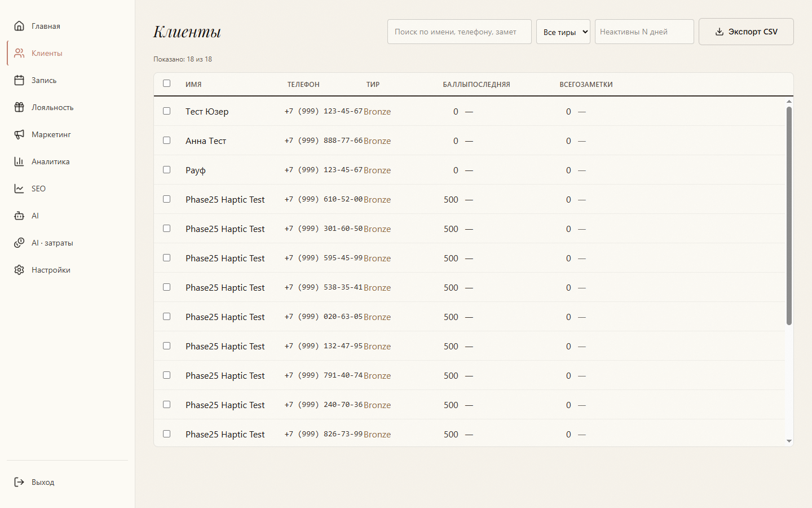
Task: Click the SEO line chart icon
Action: [x=19, y=189]
